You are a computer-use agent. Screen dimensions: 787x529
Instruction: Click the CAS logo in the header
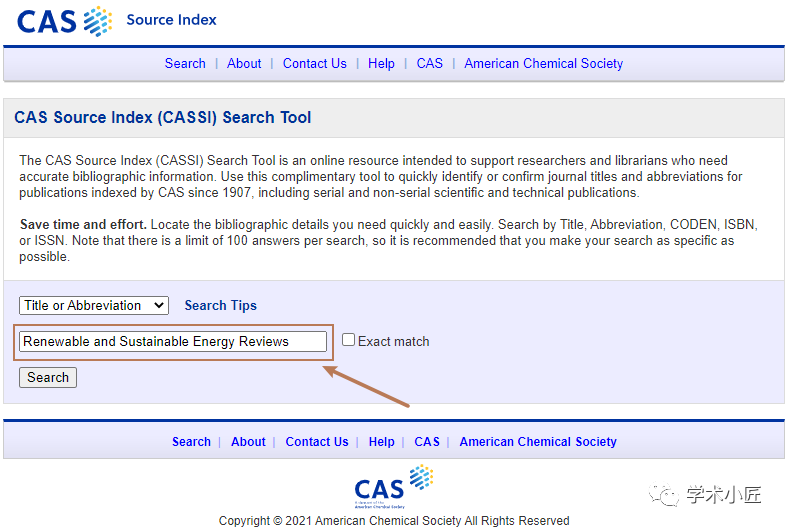click(65, 22)
